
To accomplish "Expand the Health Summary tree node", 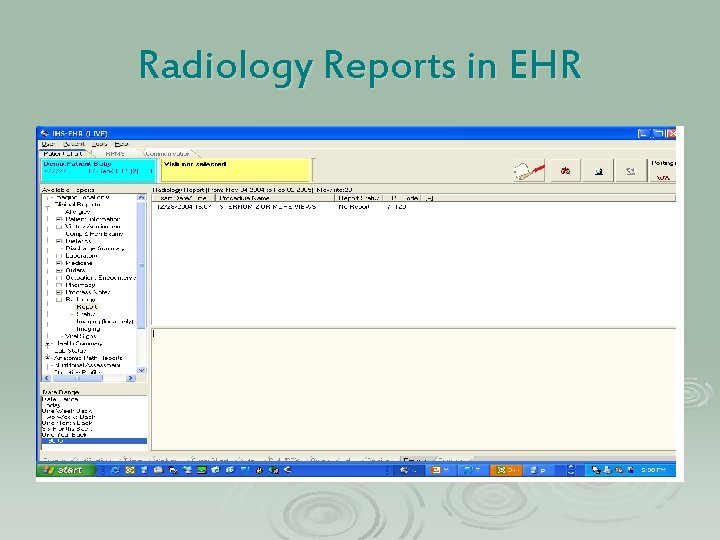I will pyautogui.click(x=48, y=344).
